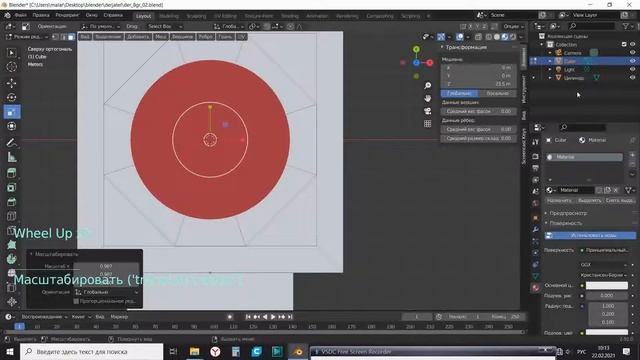Open the Render properties tab icon

point(536,157)
